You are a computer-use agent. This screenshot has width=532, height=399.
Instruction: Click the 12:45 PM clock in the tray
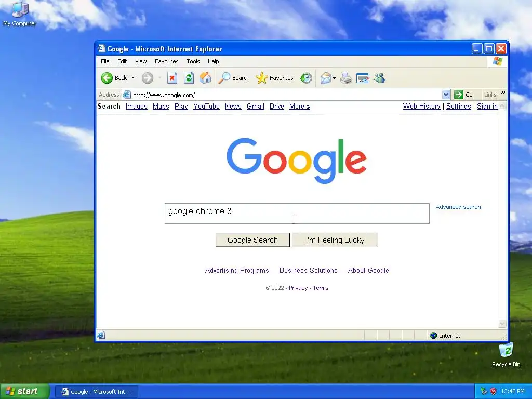(x=513, y=391)
